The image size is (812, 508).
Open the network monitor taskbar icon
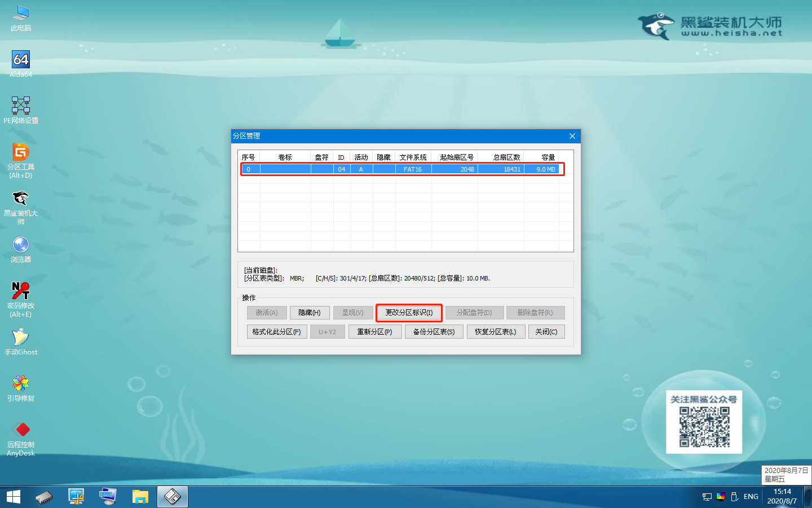click(76, 497)
